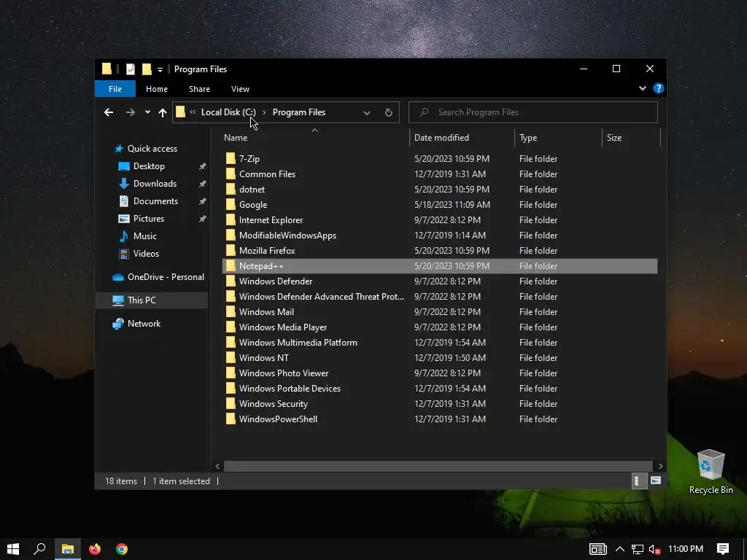Select the Windows Photo Viewer folder
Image resolution: width=747 pixels, height=560 pixels.
[284, 373]
